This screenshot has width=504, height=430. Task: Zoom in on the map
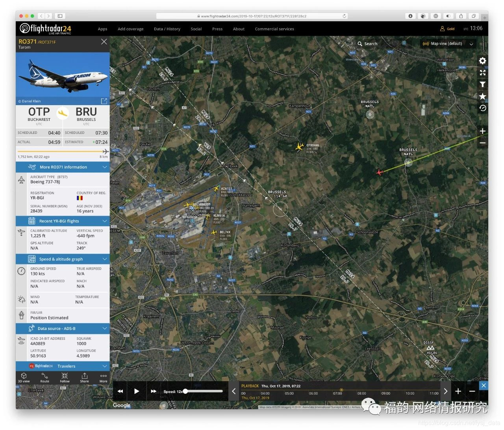[x=482, y=131]
